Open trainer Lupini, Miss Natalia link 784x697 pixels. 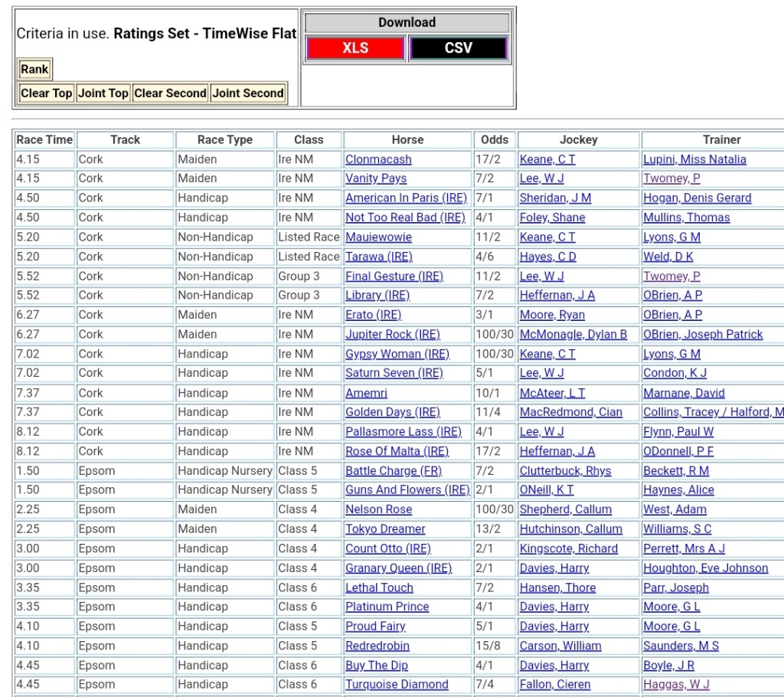pyautogui.click(x=694, y=159)
